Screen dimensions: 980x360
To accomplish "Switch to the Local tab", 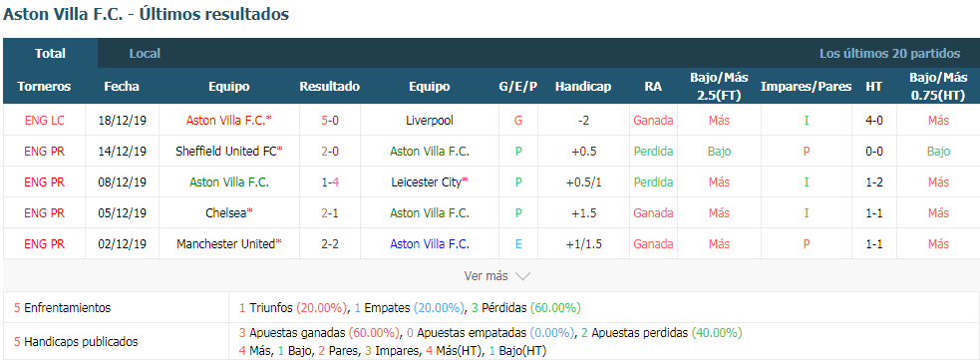I will click(x=145, y=53).
